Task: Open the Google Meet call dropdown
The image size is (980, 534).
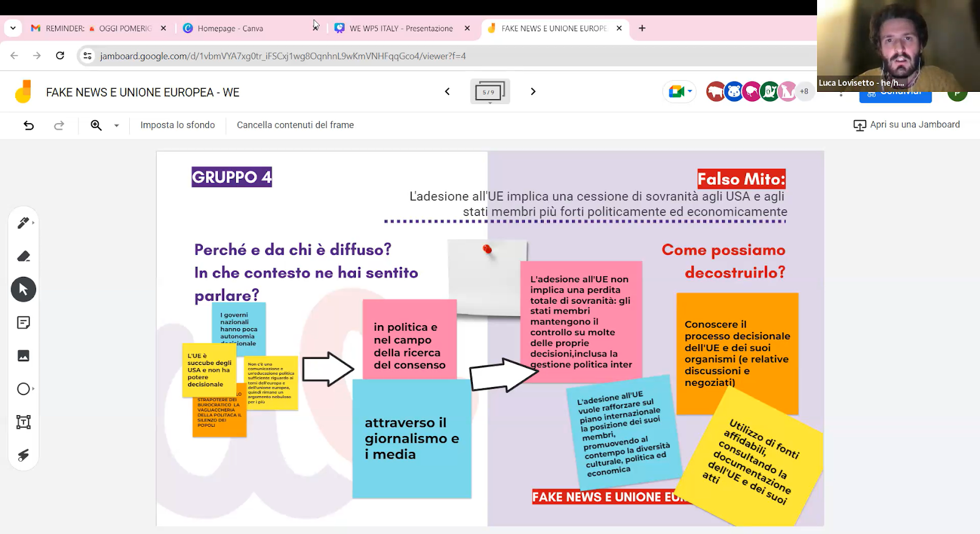Action: (680, 92)
